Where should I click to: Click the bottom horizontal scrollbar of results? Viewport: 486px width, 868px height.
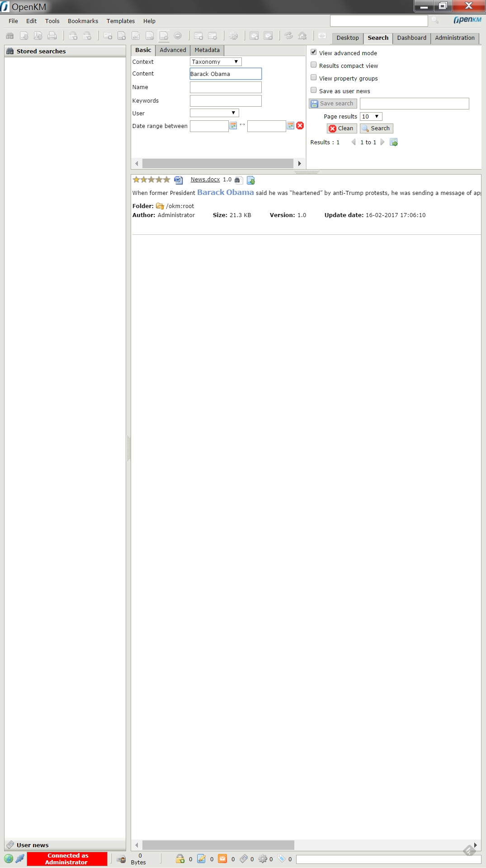[x=218, y=845]
